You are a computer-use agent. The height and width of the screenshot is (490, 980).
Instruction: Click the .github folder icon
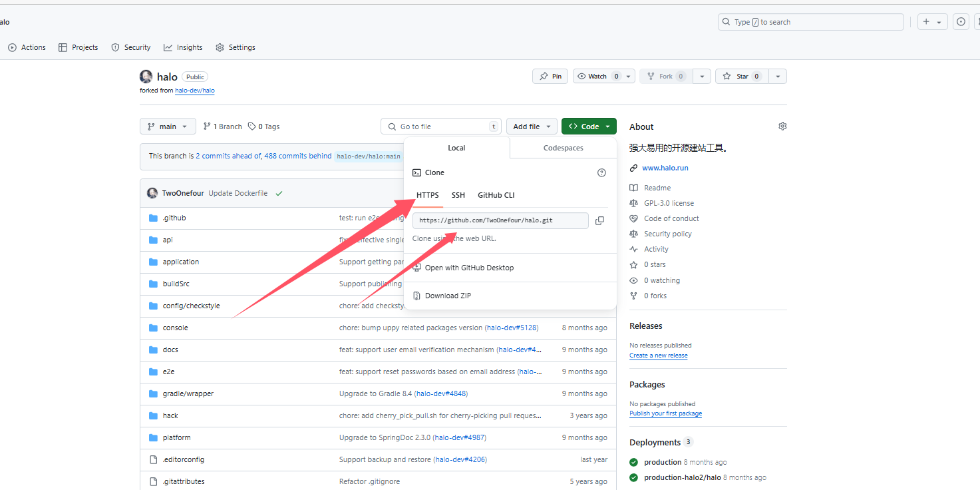point(153,218)
